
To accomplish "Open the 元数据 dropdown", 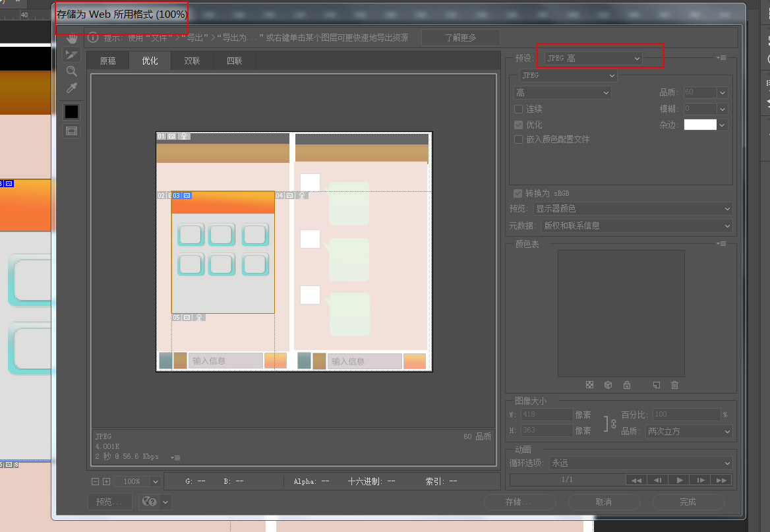I will (x=636, y=226).
